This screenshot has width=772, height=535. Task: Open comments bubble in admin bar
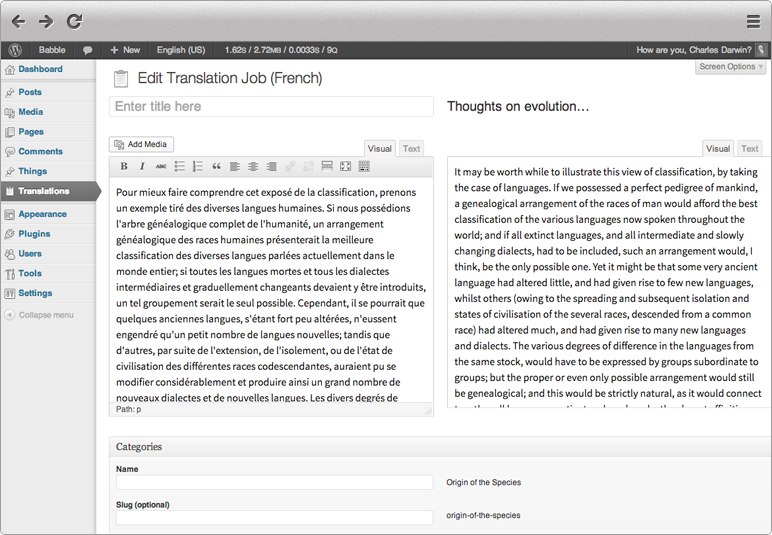(x=88, y=49)
